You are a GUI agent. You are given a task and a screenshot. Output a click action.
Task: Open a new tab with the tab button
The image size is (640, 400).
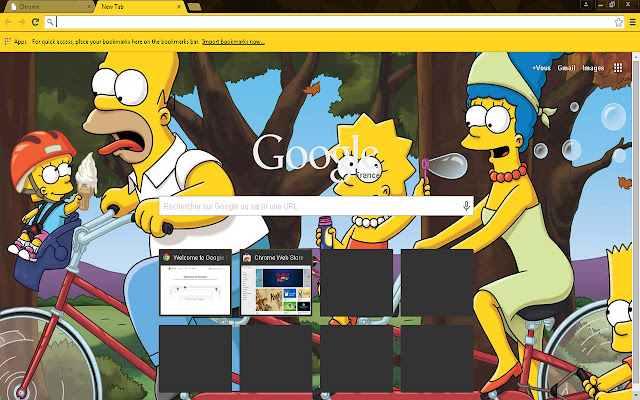[194, 7]
